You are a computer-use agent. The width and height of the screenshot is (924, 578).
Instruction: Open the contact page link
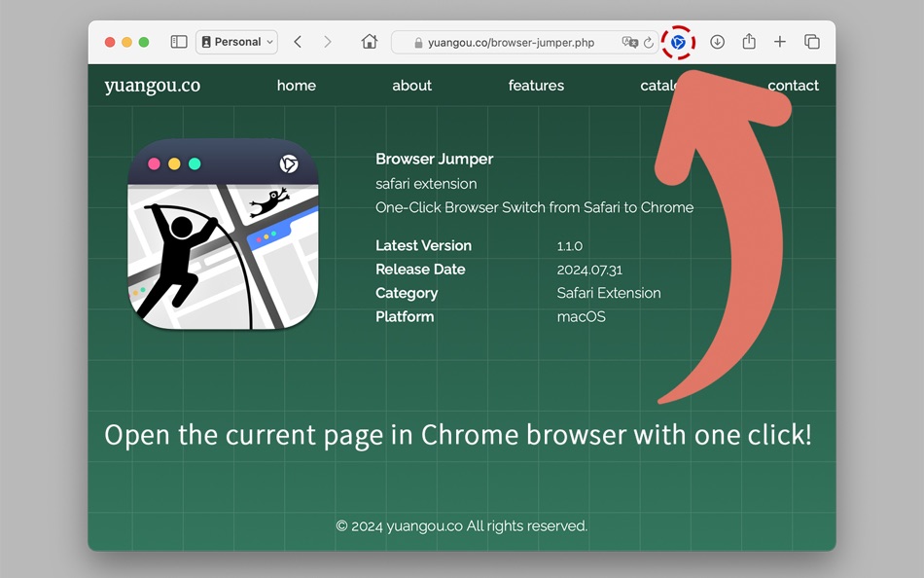coord(794,86)
